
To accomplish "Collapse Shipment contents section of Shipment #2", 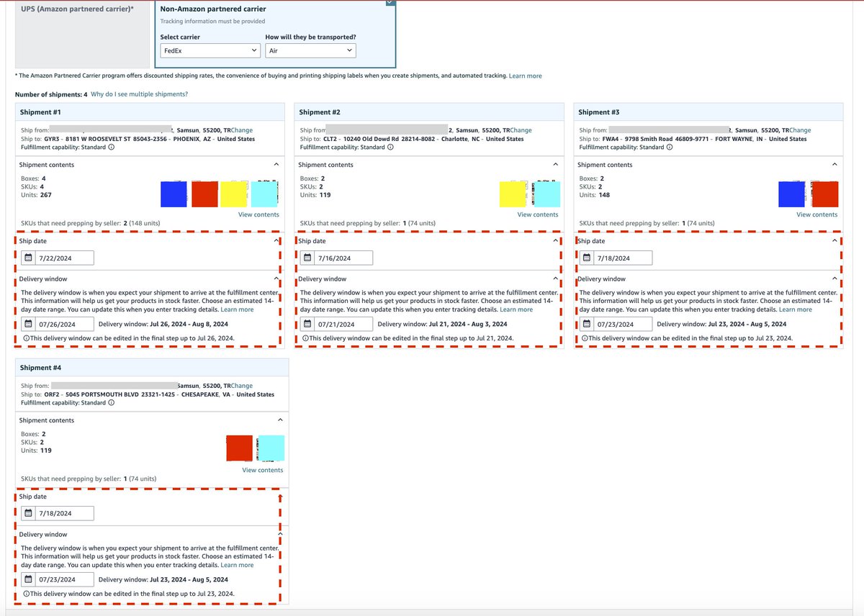I will point(555,165).
